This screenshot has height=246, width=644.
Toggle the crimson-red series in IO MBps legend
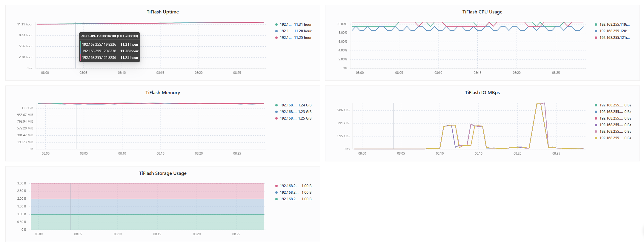pos(613,118)
